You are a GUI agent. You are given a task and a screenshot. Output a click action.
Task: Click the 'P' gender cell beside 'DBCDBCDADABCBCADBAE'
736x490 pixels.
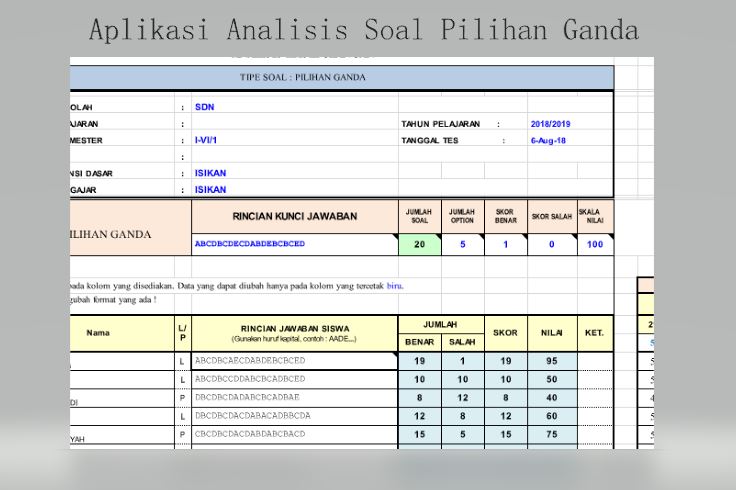(x=183, y=398)
